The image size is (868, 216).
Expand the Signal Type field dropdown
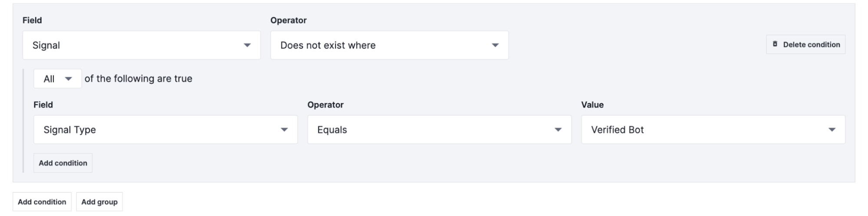pyautogui.click(x=165, y=130)
